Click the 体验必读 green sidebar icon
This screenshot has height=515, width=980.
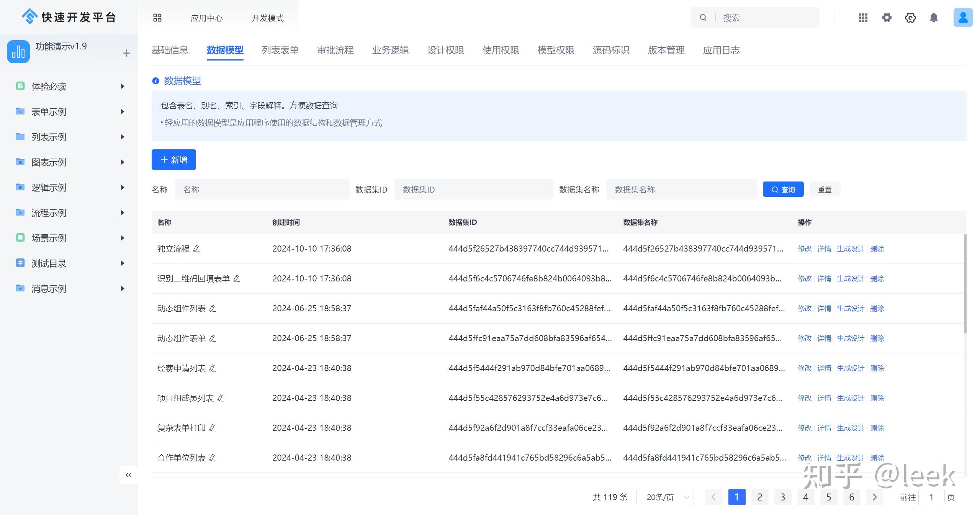[20, 86]
